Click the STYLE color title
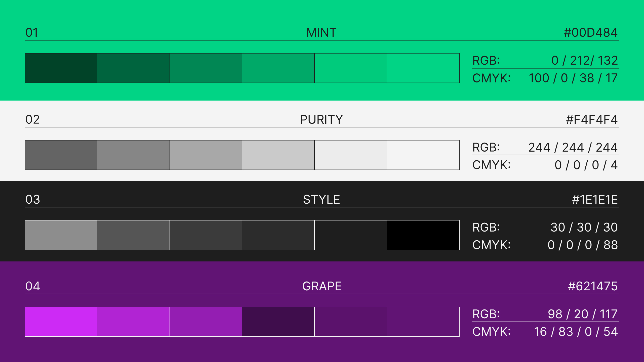This screenshot has height=362, width=644. point(321,200)
